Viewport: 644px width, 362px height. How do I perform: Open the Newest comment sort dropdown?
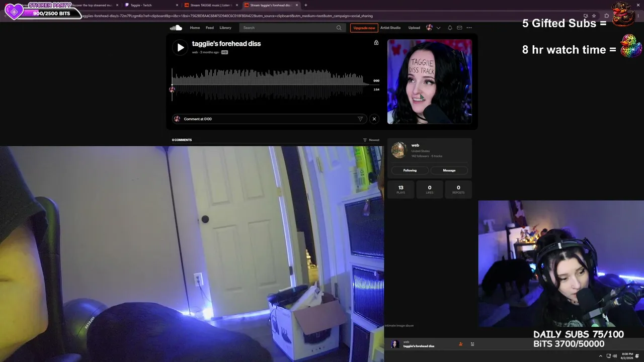pos(371,140)
